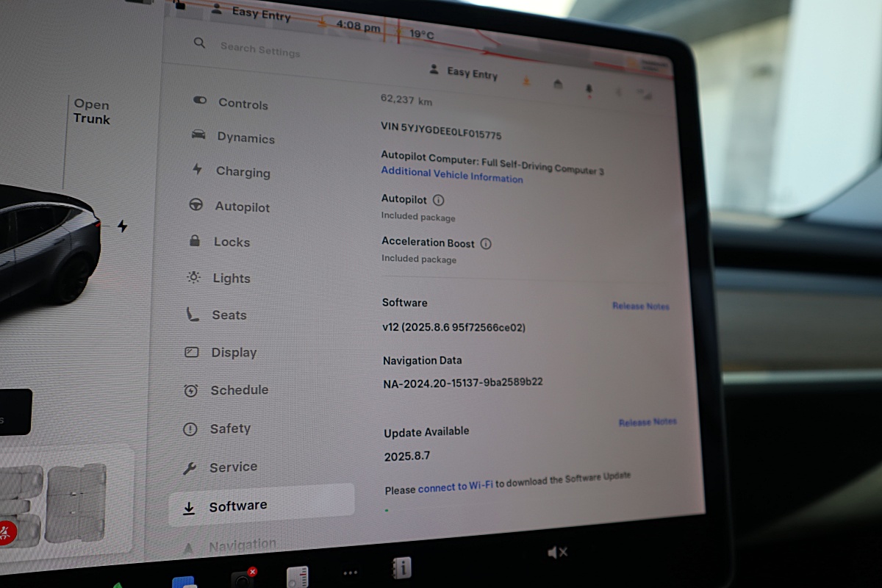
Task: Open the owner's manual app icon
Action: pos(401,567)
